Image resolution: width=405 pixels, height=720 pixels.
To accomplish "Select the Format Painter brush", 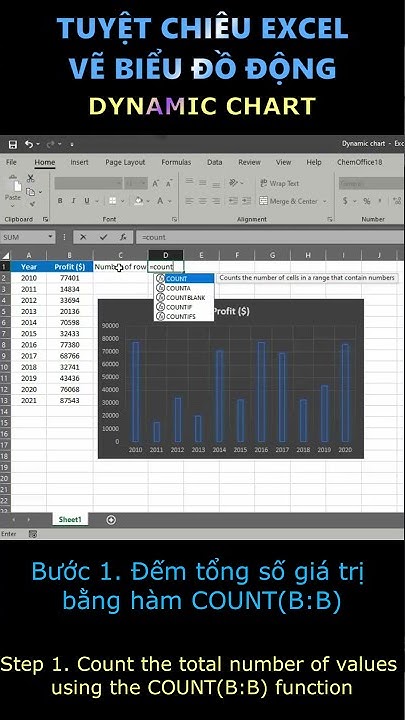I will pyautogui.click(x=30, y=204).
